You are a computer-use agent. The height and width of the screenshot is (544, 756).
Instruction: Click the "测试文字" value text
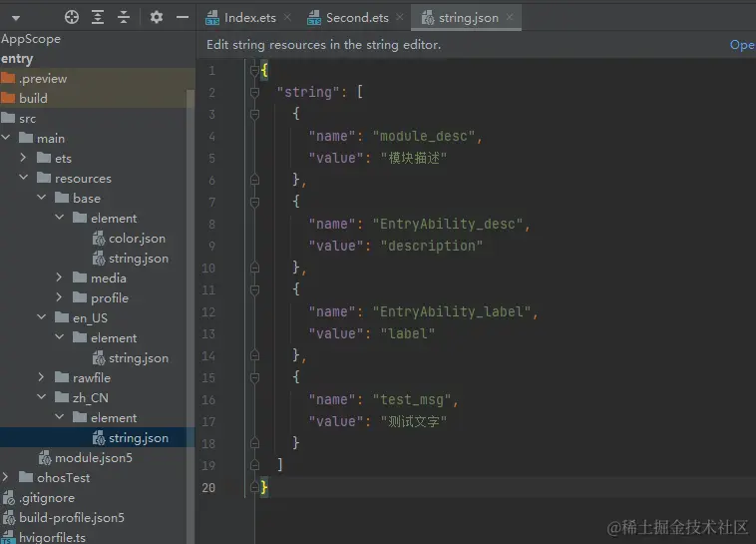click(x=414, y=422)
